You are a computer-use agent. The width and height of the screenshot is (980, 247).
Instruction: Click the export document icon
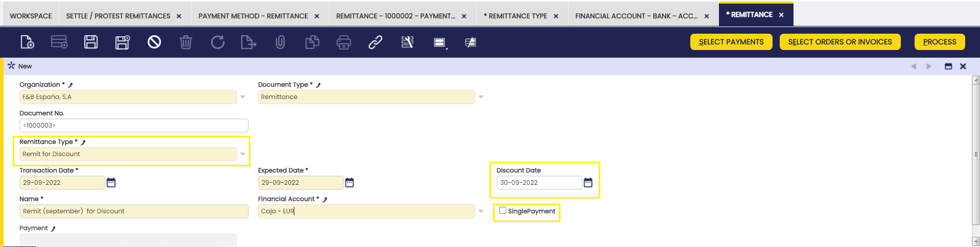[x=248, y=42]
